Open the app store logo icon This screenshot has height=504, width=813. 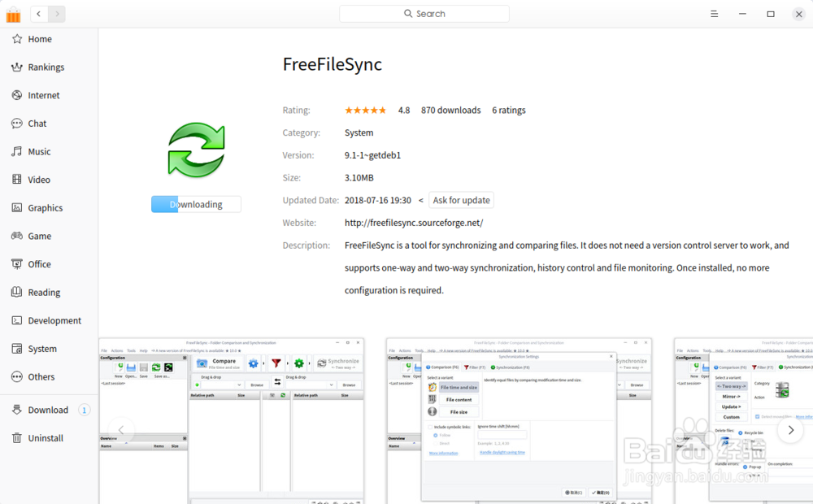coord(14,15)
